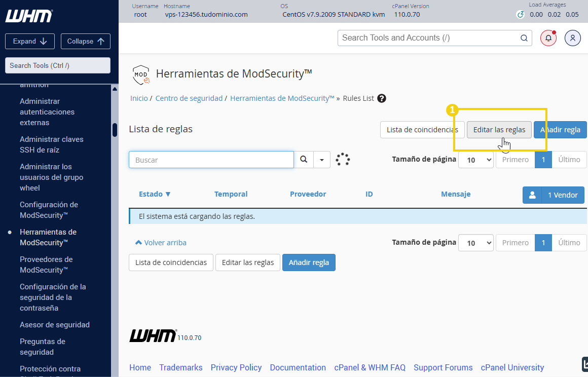Image resolution: width=588 pixels, height=377 pixels.
Task: Open Asesor de seguridad in sidebar
Action: [54, 324]
